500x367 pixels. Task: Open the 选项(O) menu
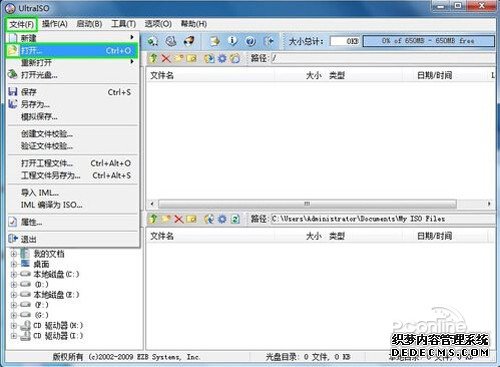158,24
